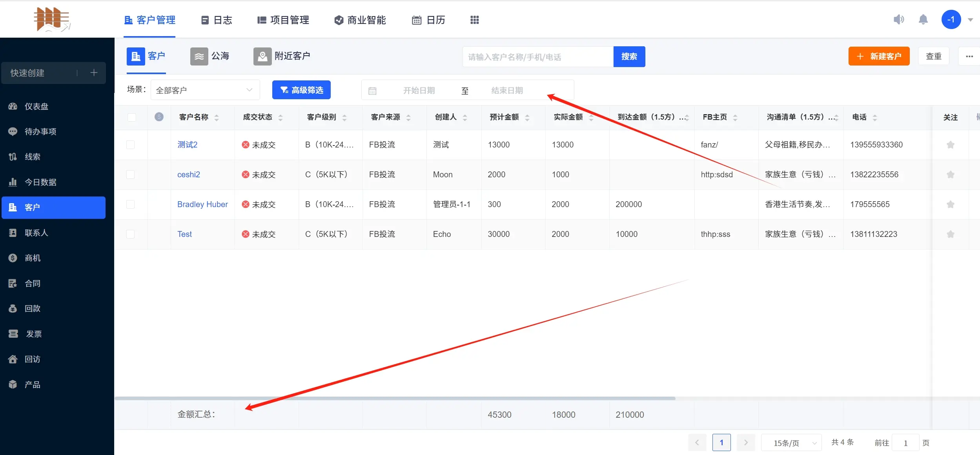Open the notification bell
This screenshot has height=455, width=980.
pos(923,20)
